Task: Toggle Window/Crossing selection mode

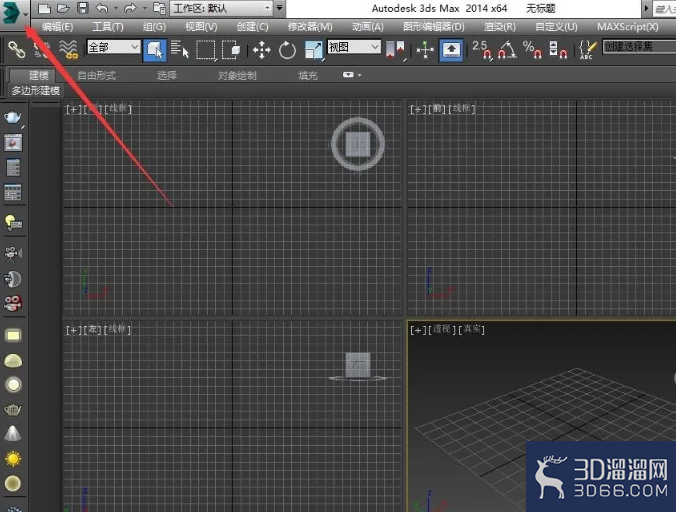Action: 232,50
